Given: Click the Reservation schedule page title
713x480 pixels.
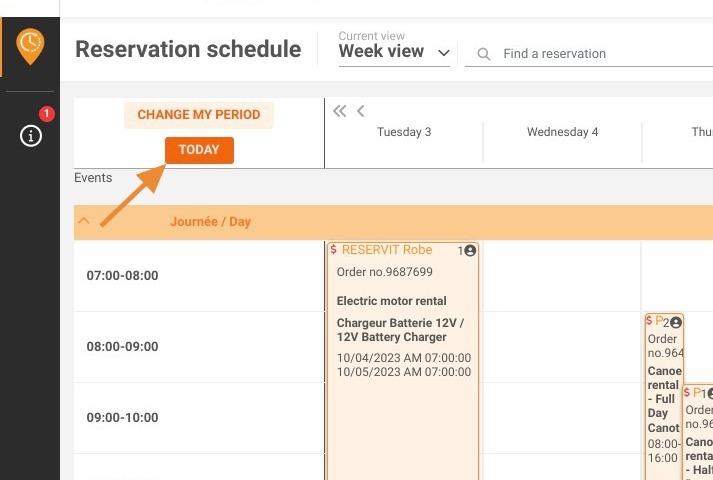Looking at the screenshot, I should 188,49.
